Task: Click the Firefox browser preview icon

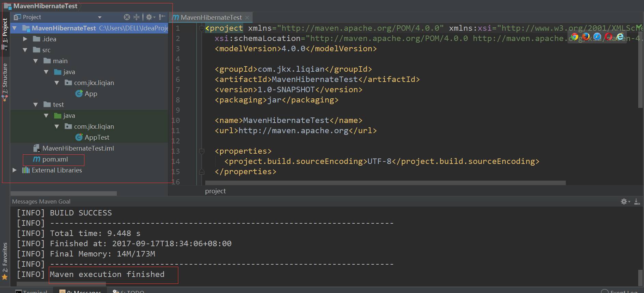Action: [586, 37]
